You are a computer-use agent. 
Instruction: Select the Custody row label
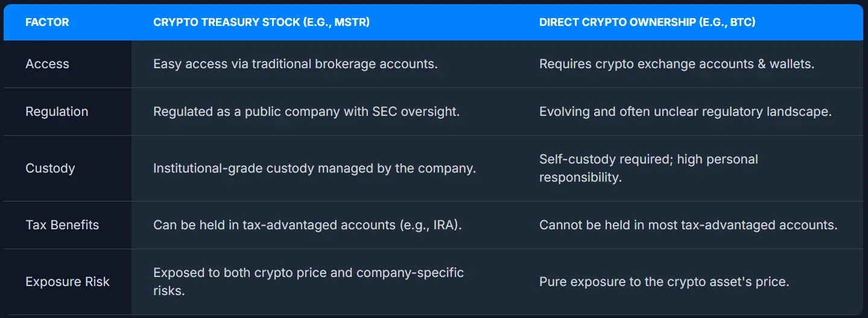click(x=50, y=168)
